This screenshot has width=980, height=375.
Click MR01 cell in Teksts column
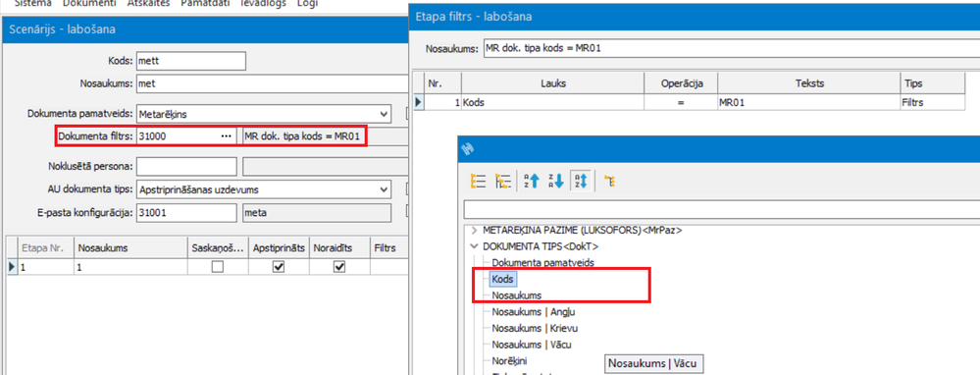808,102
